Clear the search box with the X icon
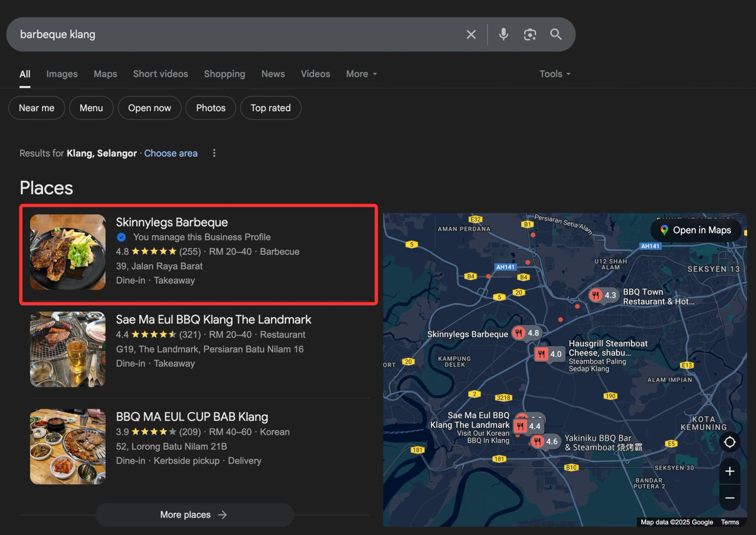 471,34
